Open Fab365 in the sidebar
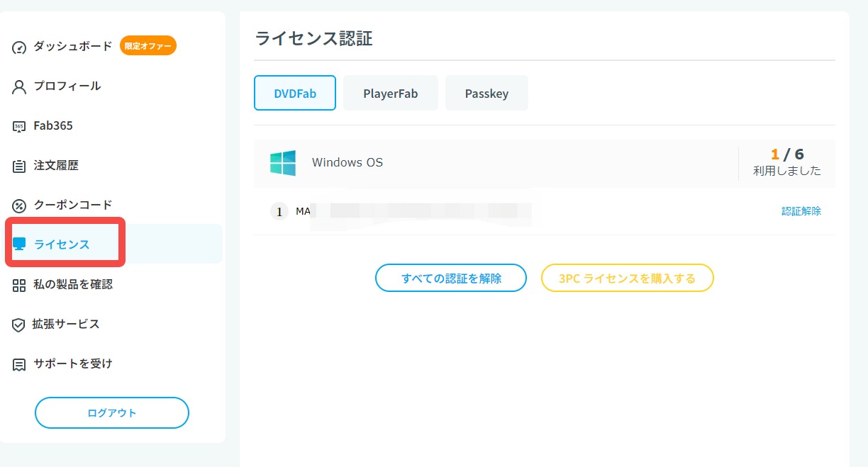The height and width of the screenshot is (467, 868). (53, 125)
